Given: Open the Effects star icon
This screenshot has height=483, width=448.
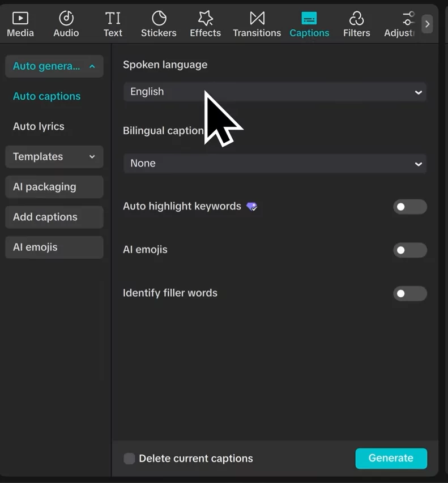Looking at the screenshot, I should [x=205, y=19].
